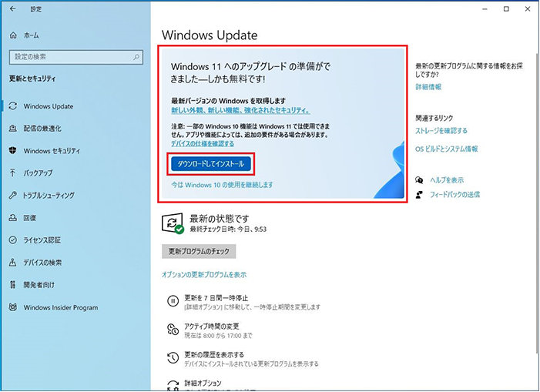Select 回復 in the sidebar
Screen dimensions: 540x392
(29, 217)
